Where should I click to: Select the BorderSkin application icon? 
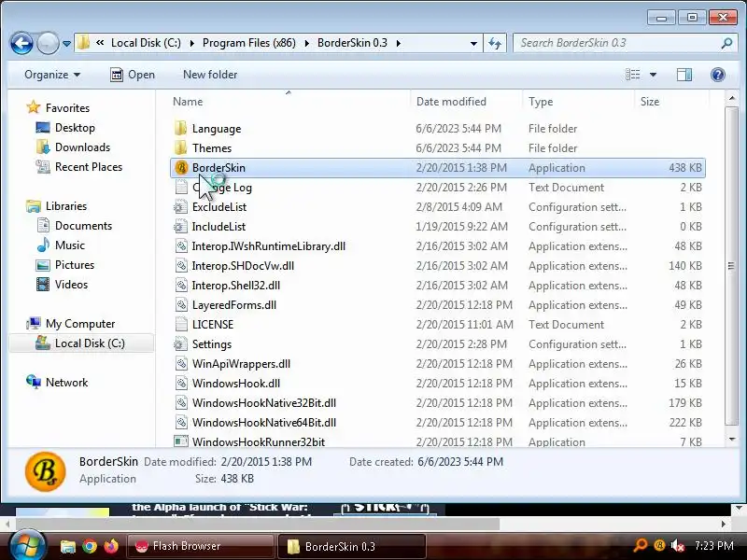coord(181,168)
